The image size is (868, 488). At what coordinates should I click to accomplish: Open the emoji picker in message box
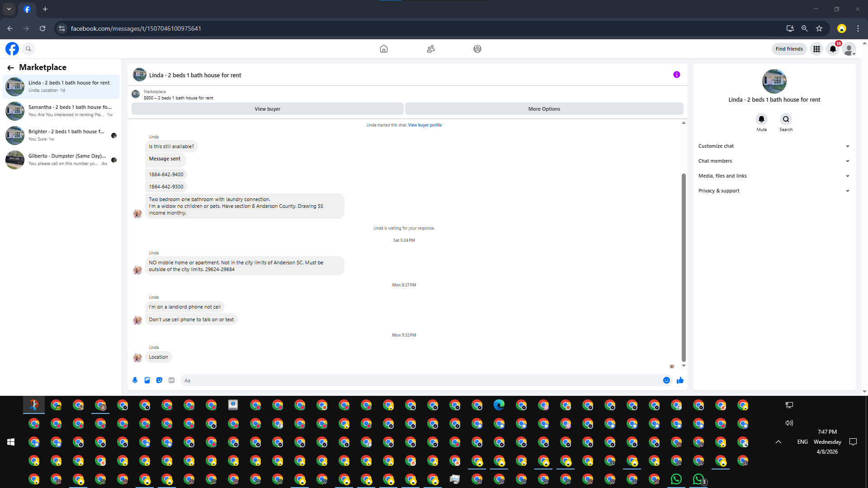666,380
